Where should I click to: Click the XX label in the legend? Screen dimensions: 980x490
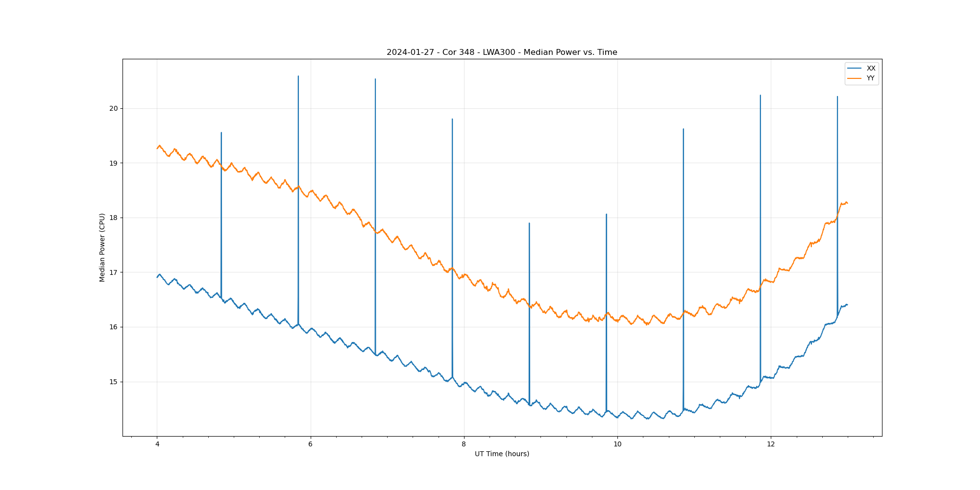tap(871, 69)
